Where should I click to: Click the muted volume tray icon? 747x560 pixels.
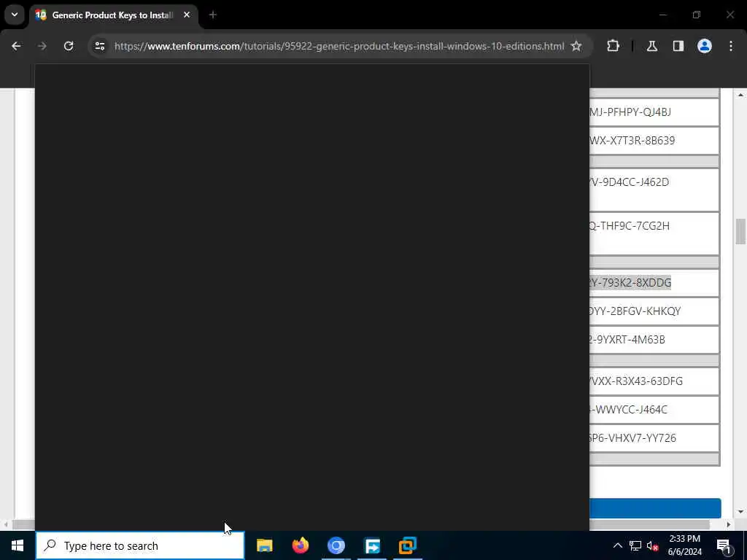pos(653,545)
